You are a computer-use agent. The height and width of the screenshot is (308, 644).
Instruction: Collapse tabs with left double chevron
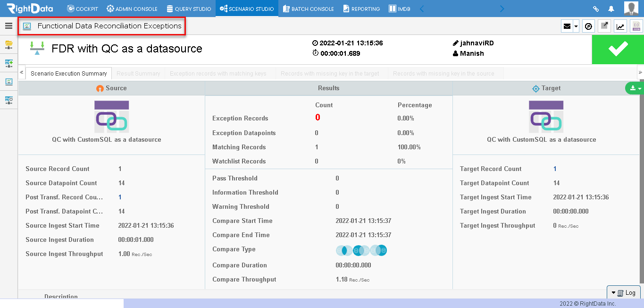click(x=22, y=73)
